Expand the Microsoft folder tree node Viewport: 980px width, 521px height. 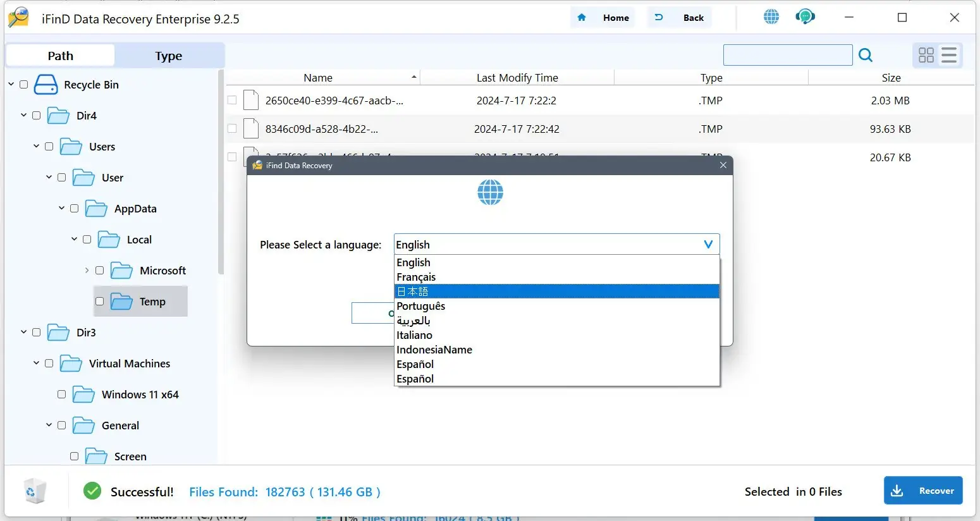(87, 270)
